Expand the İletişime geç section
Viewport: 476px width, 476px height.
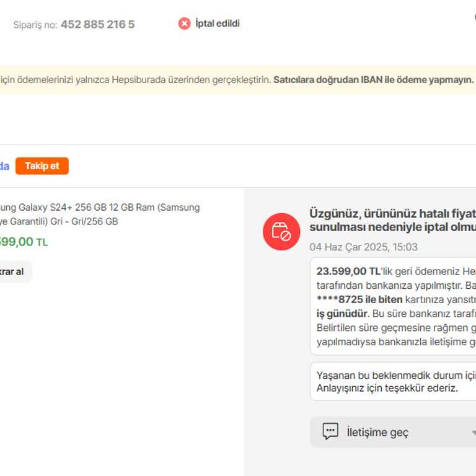393,432
